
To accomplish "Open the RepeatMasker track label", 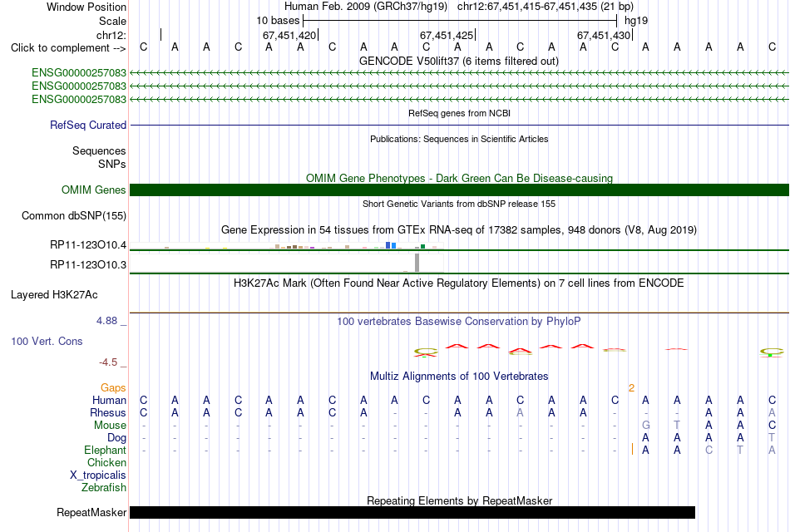I will tap(91, 512).
